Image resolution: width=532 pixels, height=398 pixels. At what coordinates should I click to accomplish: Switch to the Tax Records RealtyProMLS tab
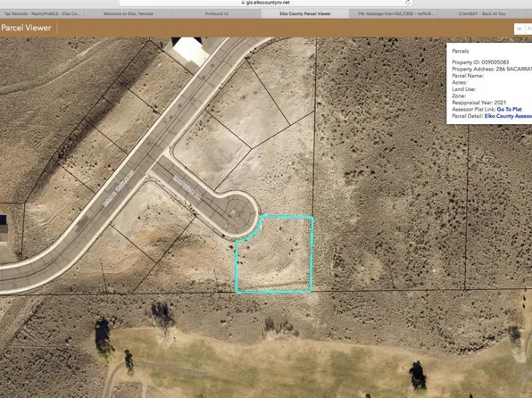[x=42, y=14]
